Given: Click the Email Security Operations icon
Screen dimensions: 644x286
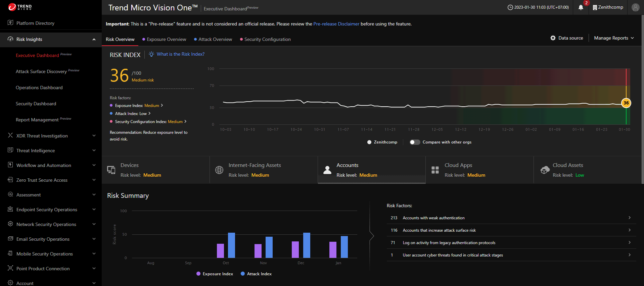Looking at the screenshot, I should click(10, 239).
